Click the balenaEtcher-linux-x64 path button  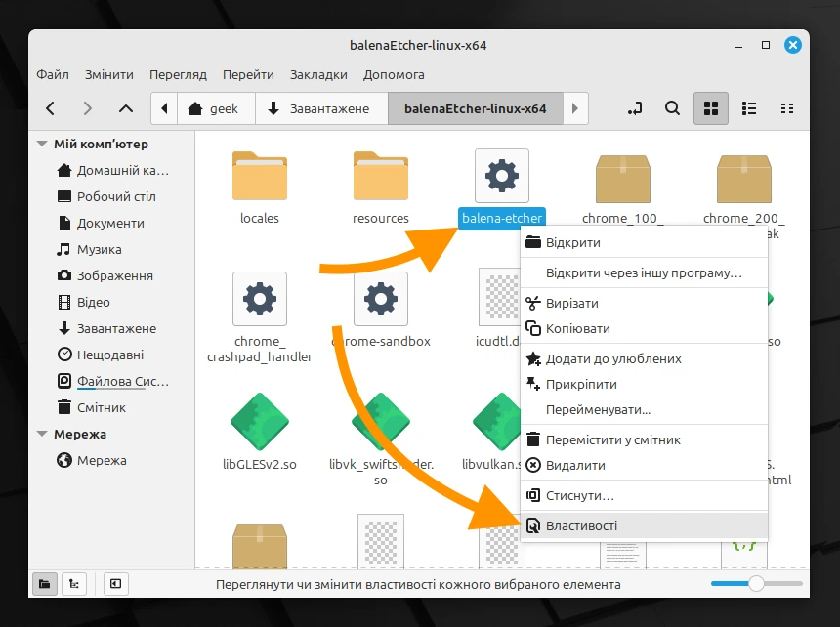coord(475,108)
